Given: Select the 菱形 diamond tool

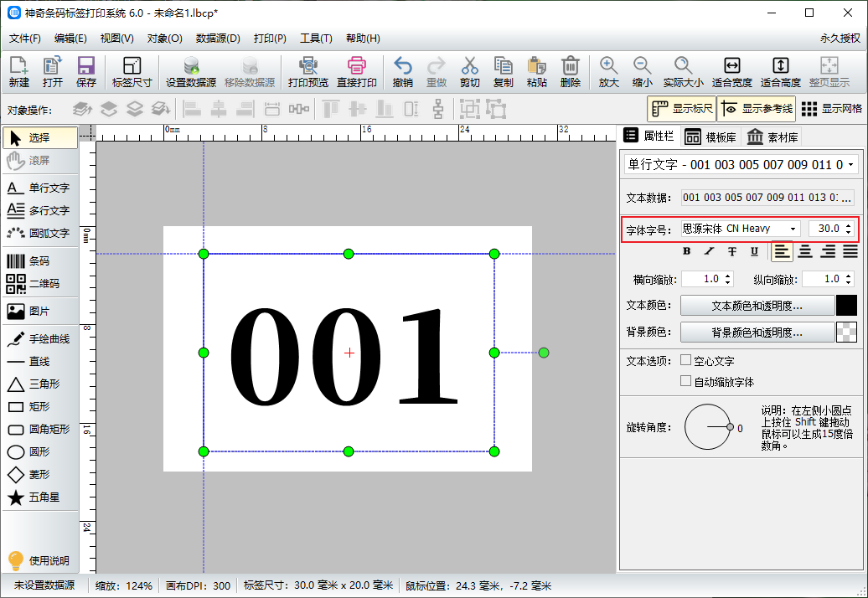Looking at the screenshot, I should pyautogui.click(x=39, y=475).
